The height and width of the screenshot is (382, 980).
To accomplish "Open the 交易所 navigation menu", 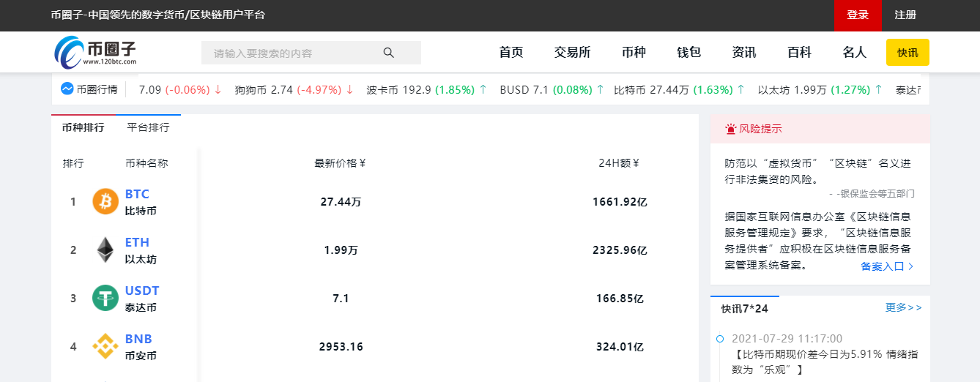I will (x=572, y=53).
